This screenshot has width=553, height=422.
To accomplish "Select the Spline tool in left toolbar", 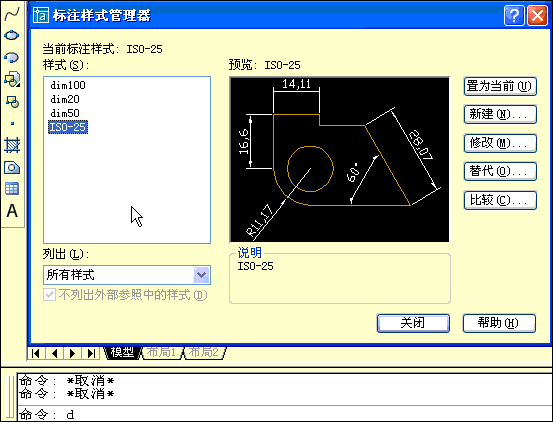I will (12, 14).
